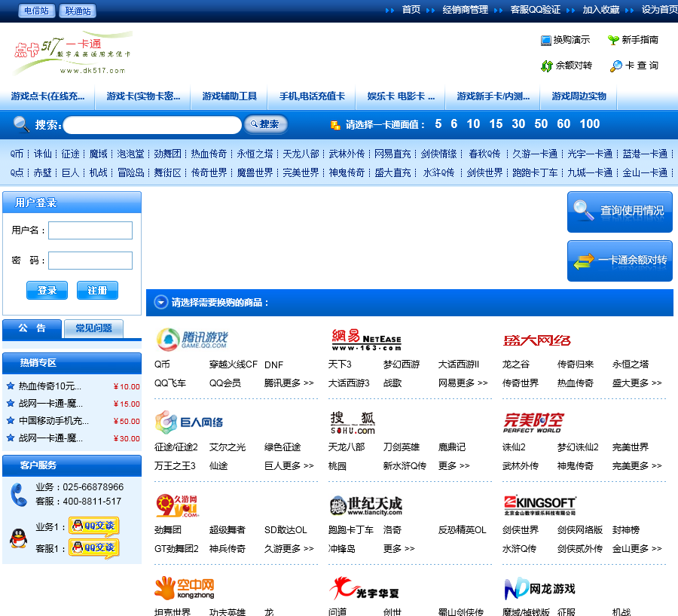Image resolution: width=678 pixels, height=616 pixels.
Task: Open 梦幻西游 game link
Action: pyautogui.click(x=402, y=364)
